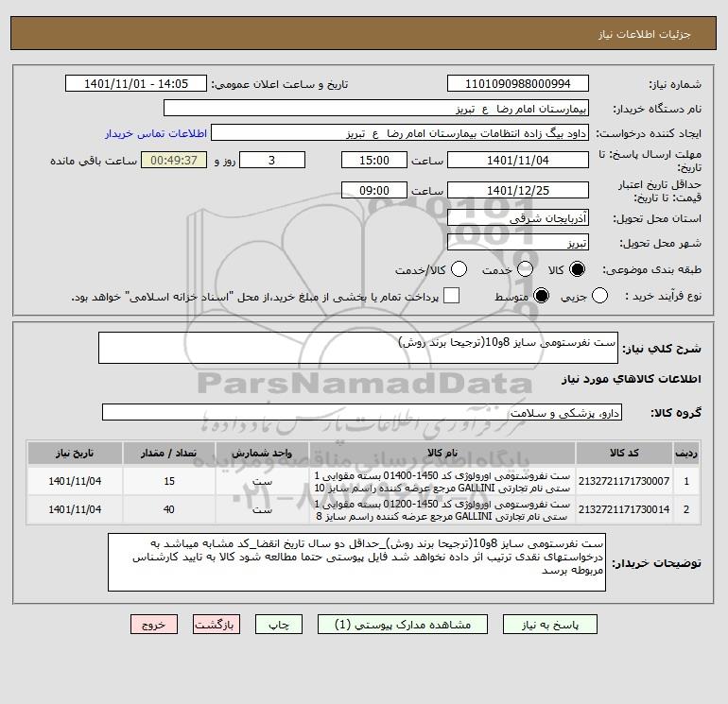This screenshot has width=728, height=704.
Task: Toggle the اسناد خزانه اسلامی payment checkbox
Action: tap(451, 296)
